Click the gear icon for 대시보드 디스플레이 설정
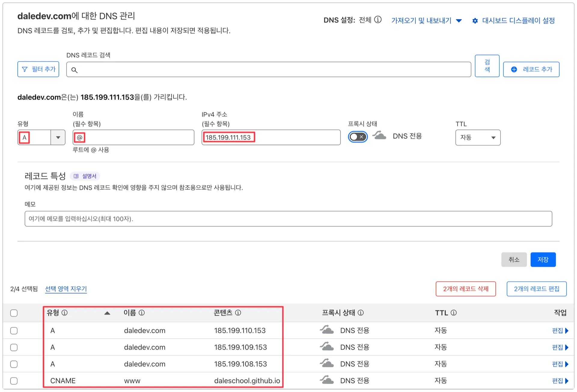This screenshot has height=392, width=577. coord(475,20)
